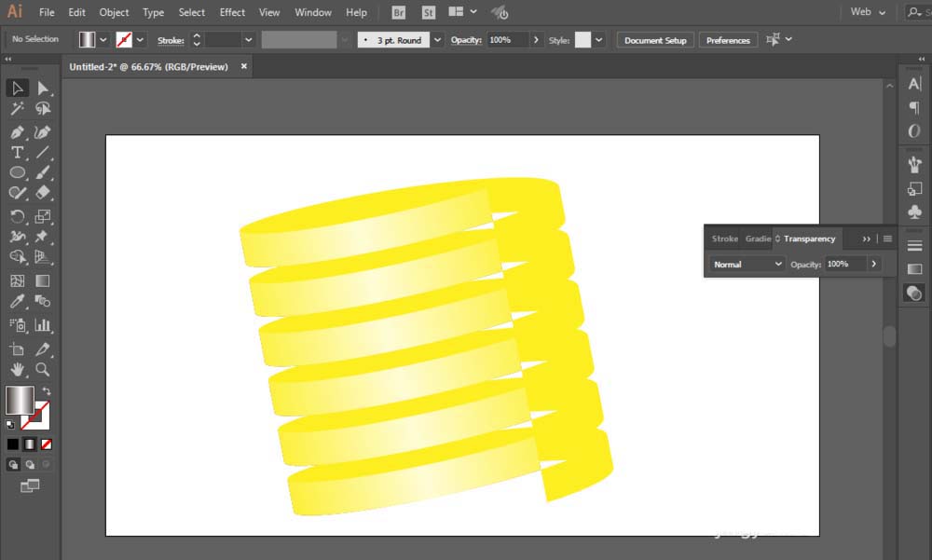Select the Gradient tool
The image size is (932, 560).
point(43,280)
